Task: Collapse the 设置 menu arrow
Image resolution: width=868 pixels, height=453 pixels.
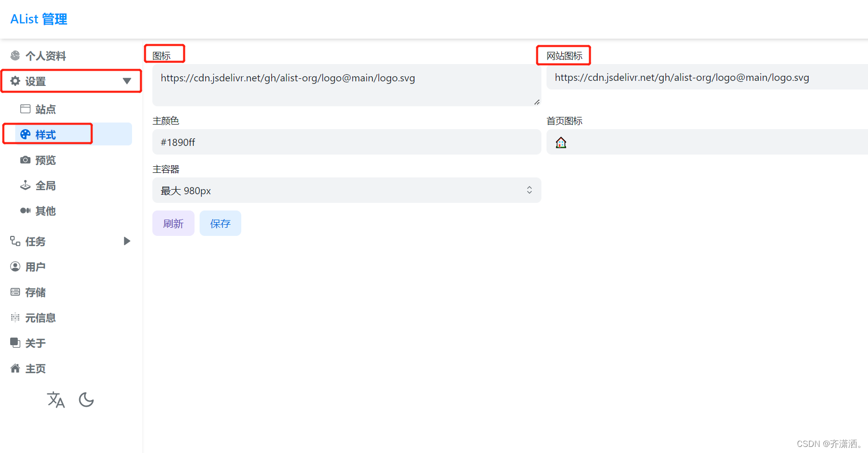Action: [127, 81]
